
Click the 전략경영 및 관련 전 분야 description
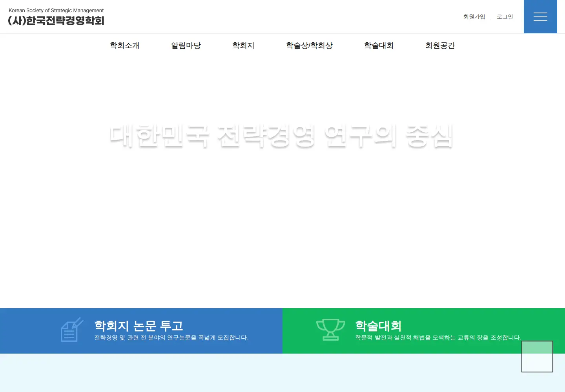(x=171, y=338)
